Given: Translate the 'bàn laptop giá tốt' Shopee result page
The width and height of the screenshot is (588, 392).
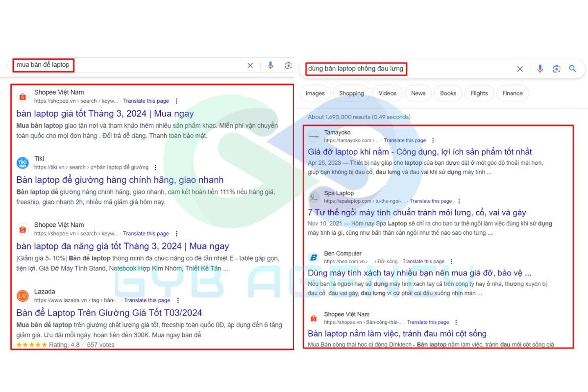Looking at the screenshot, I should 146,101.
